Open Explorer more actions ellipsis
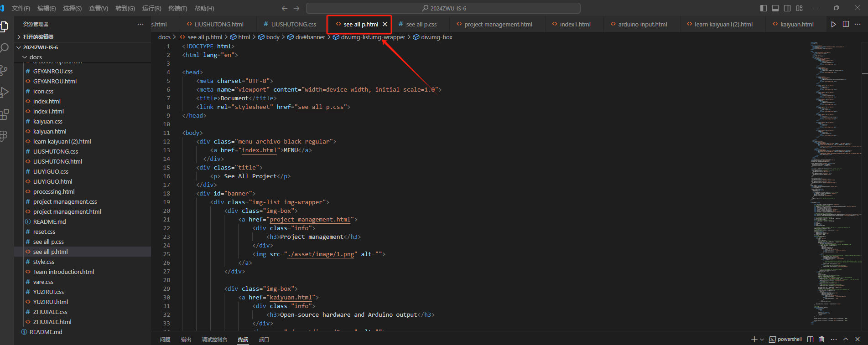 (x=140, y=24)
